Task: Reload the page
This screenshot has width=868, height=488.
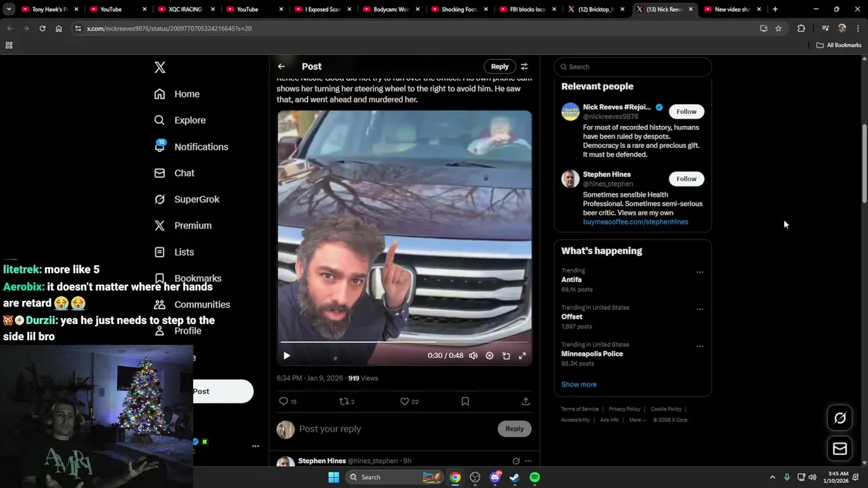Action: coord(42,28)
